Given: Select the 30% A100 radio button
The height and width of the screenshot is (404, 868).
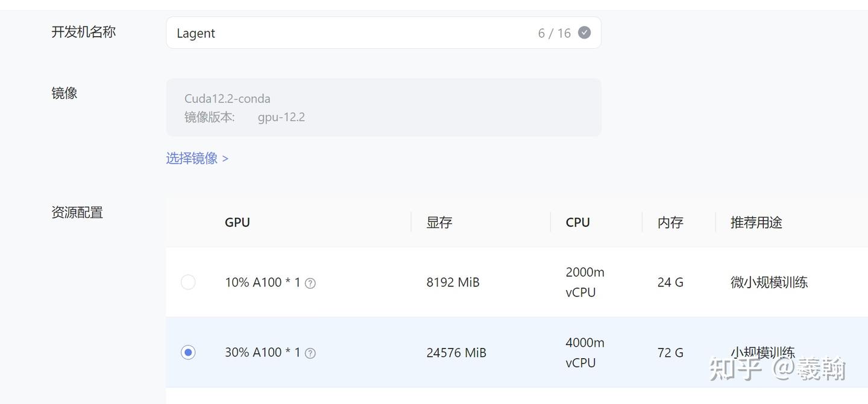Looking at the screenshot, I should [x=188, y=352].
